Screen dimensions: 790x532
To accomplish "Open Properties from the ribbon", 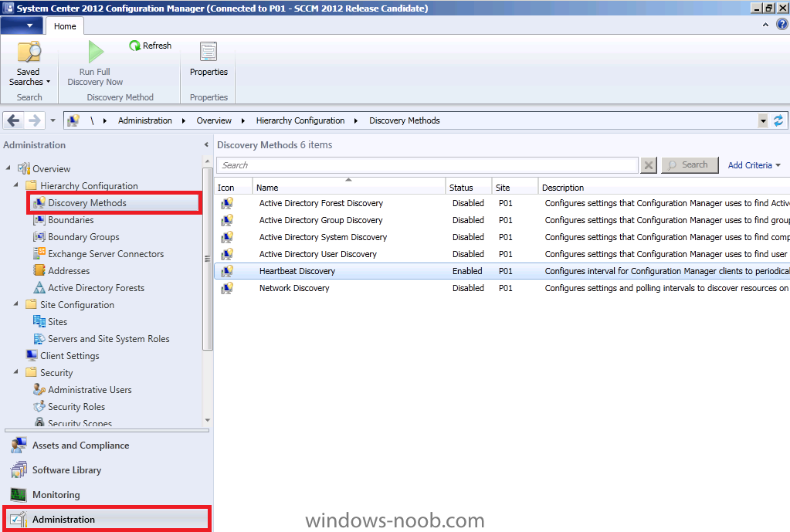I will tap(209, 59).
